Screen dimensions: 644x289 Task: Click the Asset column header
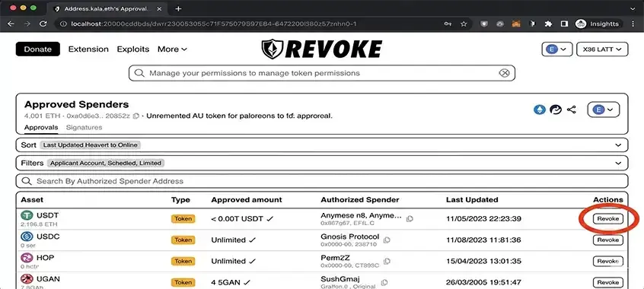tap(32, 200)
